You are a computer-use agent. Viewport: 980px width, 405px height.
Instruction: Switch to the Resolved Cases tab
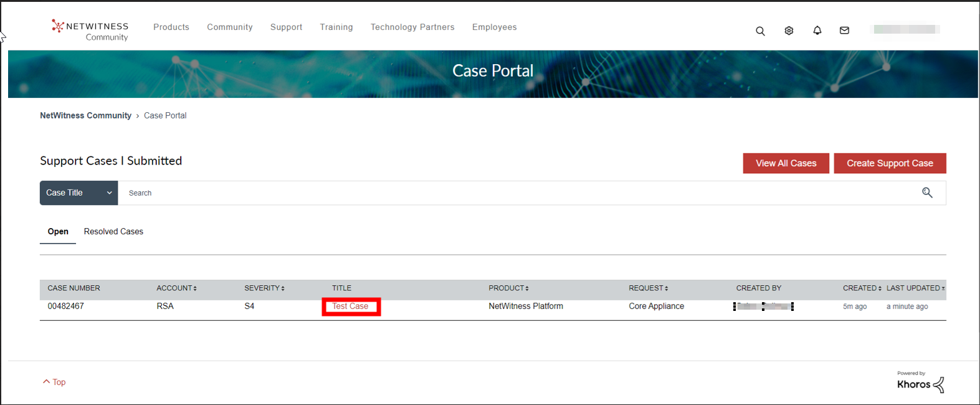click(113, 231)
